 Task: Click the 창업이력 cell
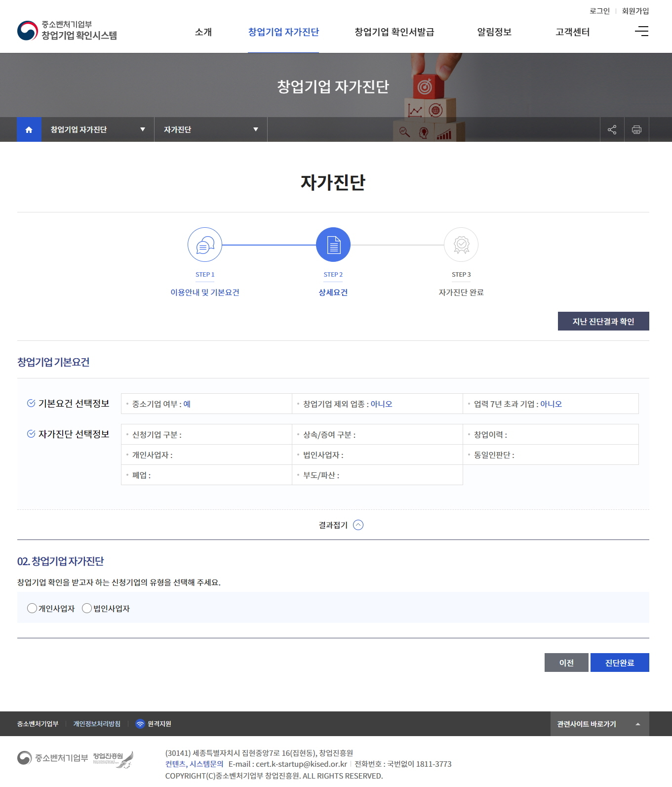pos(551,434)
